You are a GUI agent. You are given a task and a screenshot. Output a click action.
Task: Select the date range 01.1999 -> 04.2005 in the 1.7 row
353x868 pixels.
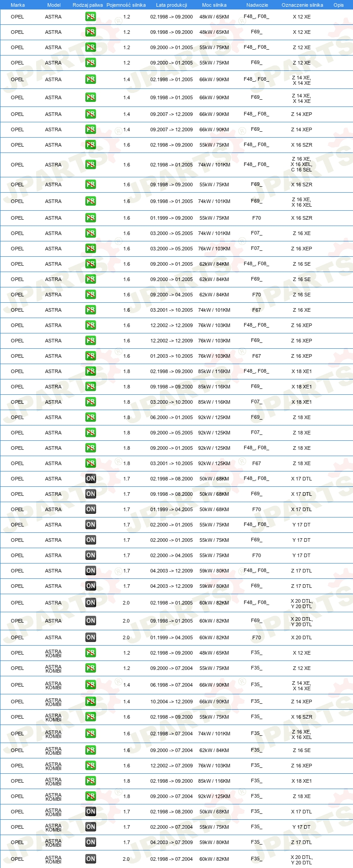coord(172,509)
